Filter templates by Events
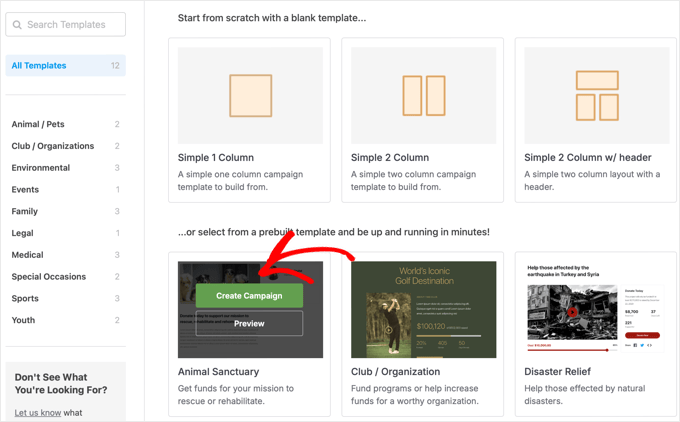The image size is (680, 422). 25,190
